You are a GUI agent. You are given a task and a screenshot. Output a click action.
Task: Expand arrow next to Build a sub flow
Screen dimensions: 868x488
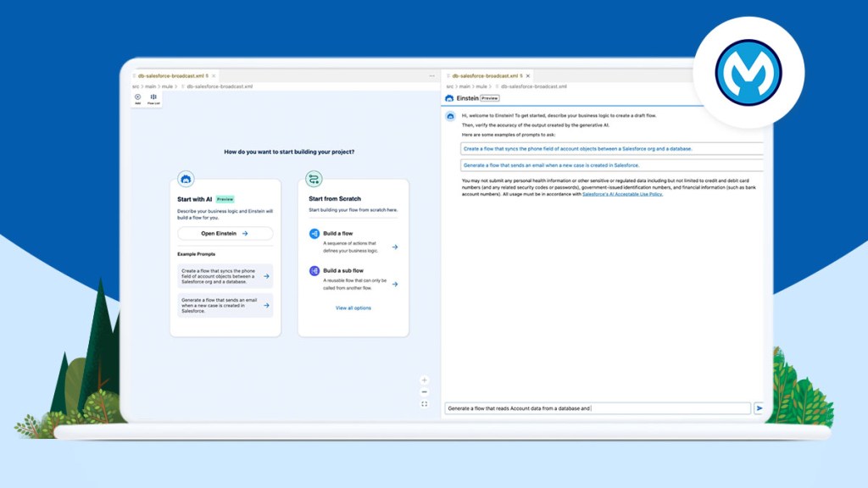coord(395,284)
